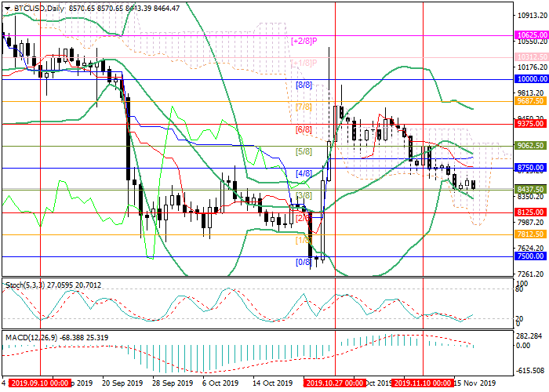Click the MACD(12,26,9) indicator label
The image size is (549, 392).
(x=32, y=338)
